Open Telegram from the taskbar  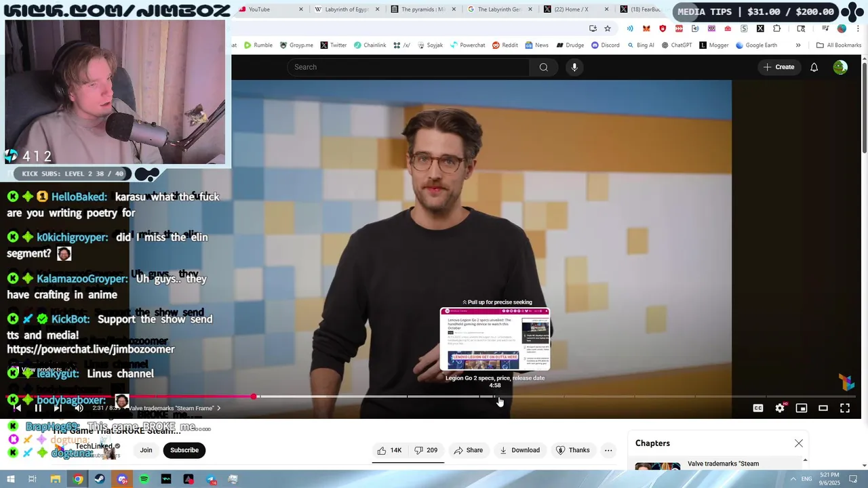[x=211, y=479]
